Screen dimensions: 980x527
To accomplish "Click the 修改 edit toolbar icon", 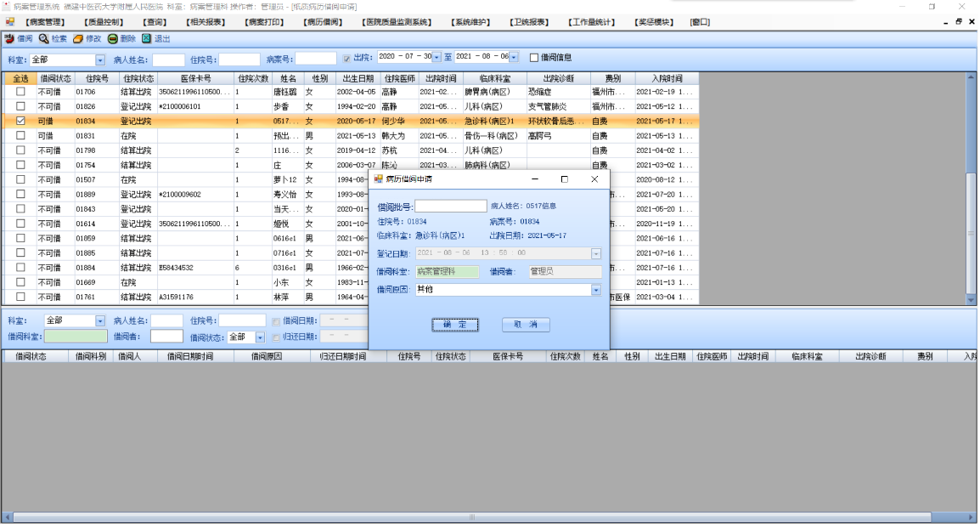I will pos(76,39).
